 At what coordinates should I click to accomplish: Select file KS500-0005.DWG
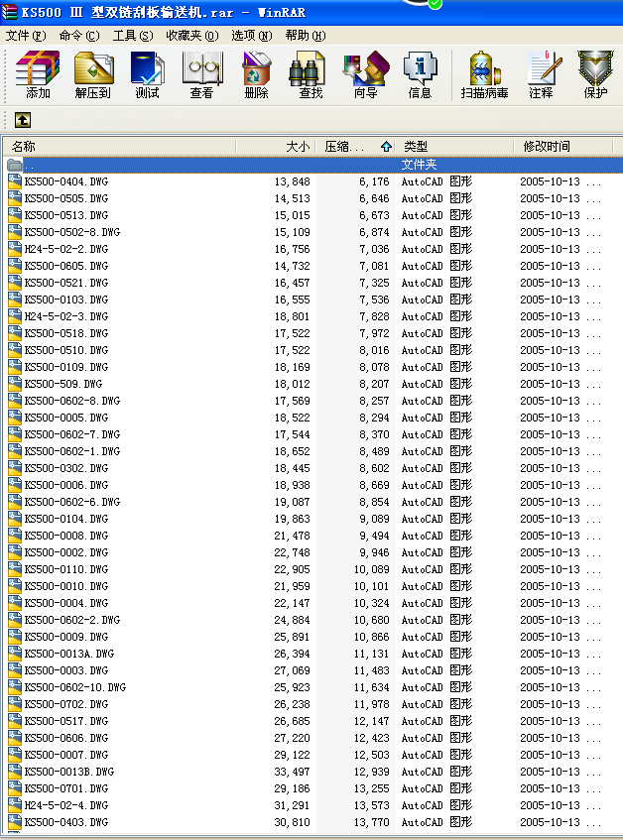[x=65, y=418]
